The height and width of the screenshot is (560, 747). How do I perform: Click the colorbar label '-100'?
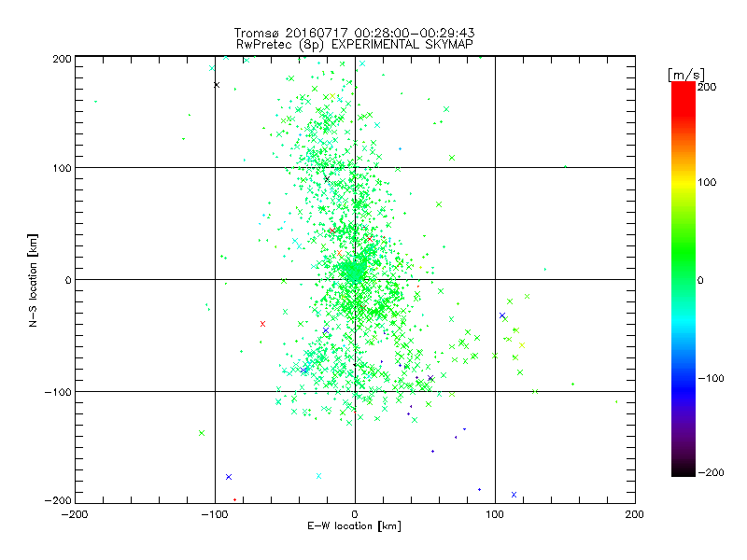click(x=711, y=379)
